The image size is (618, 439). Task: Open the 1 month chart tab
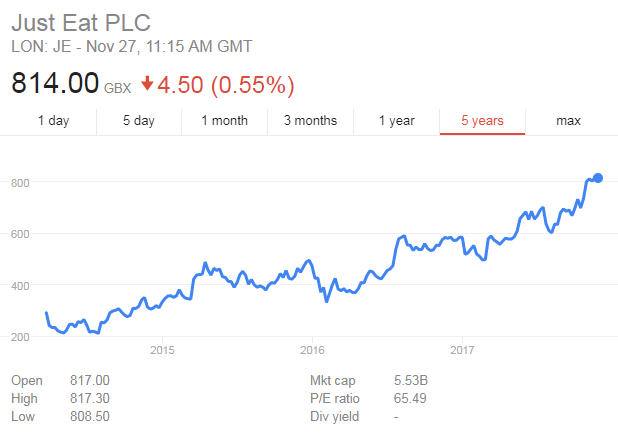tap(224, 121)
